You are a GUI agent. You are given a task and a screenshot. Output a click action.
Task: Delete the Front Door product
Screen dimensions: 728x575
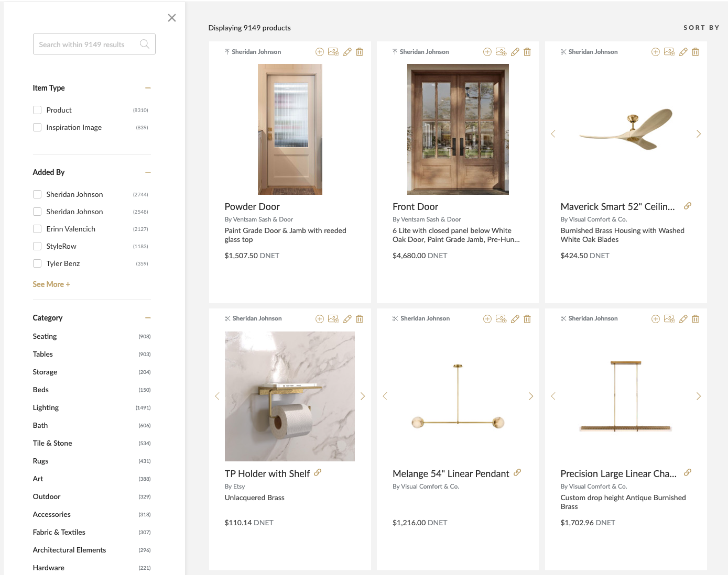tap(527, 51)
